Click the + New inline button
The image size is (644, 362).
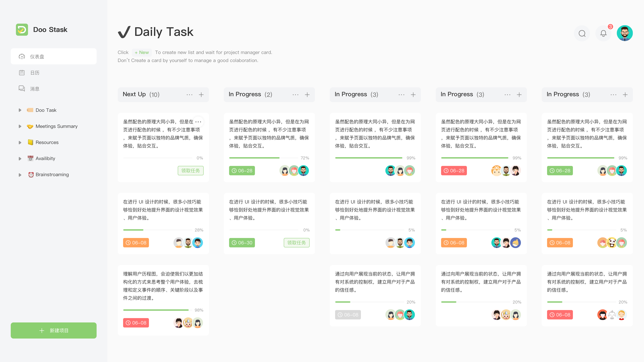click(x=142, y=52)
